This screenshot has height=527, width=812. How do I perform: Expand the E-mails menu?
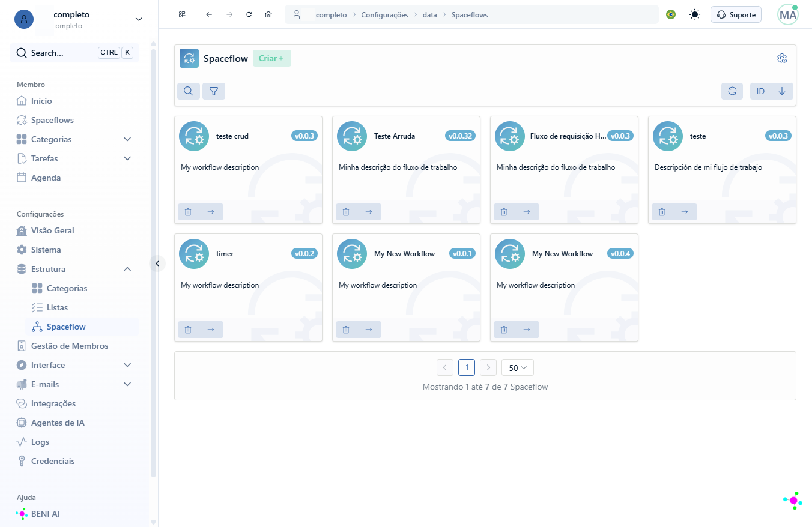coord(127,384)
